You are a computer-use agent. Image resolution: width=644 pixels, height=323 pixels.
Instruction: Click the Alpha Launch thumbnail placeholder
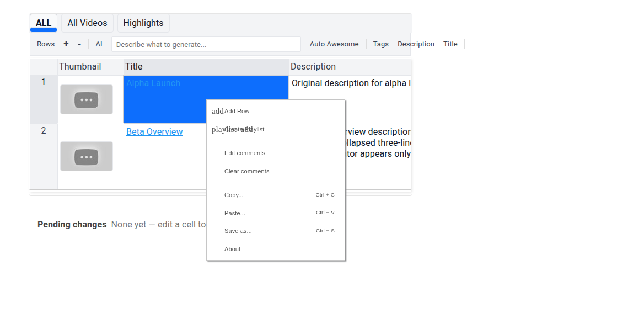point(87,99)
